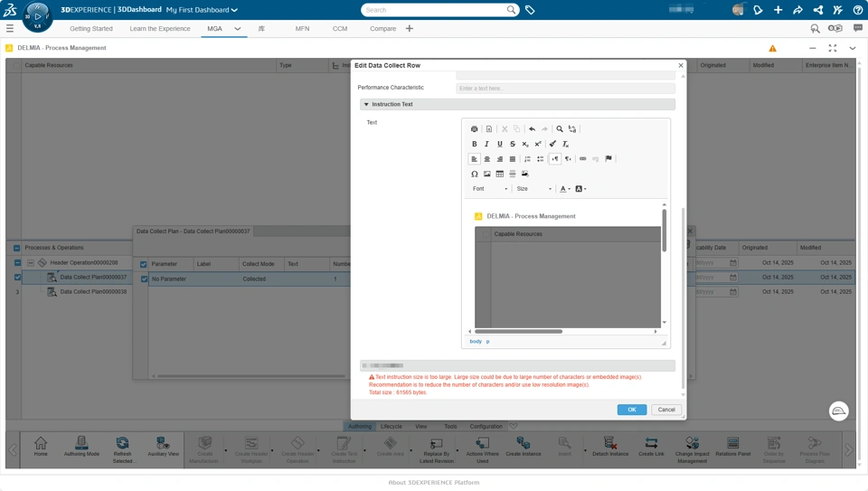Insert an image using the image icon
868x491 pixels.
pyautogui.click(x=487, y=174)
